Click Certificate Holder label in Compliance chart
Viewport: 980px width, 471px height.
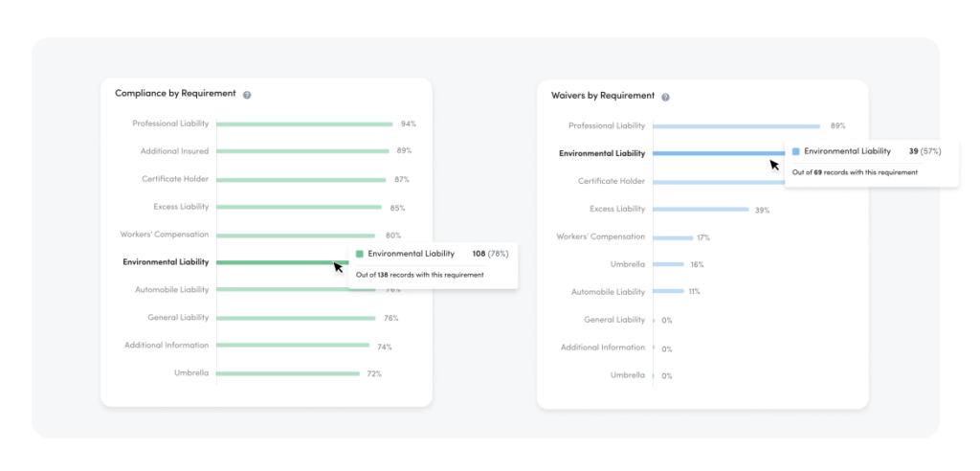click(175, 179)
